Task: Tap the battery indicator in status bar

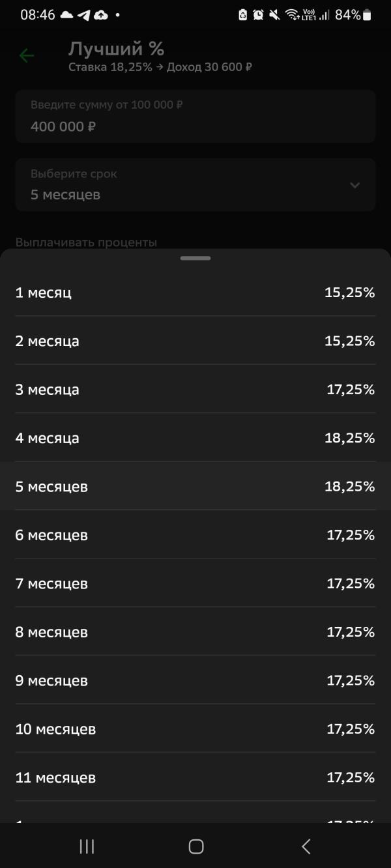Action: [x=368, y=14]
